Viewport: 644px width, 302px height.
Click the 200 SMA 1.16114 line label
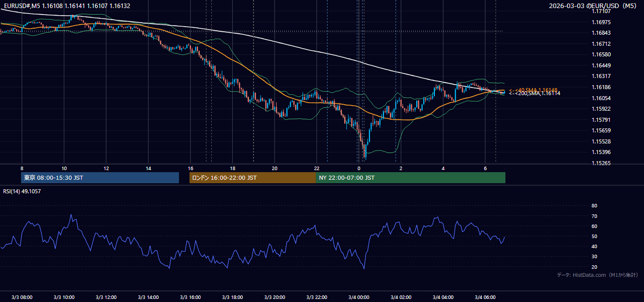coord(534,94)
